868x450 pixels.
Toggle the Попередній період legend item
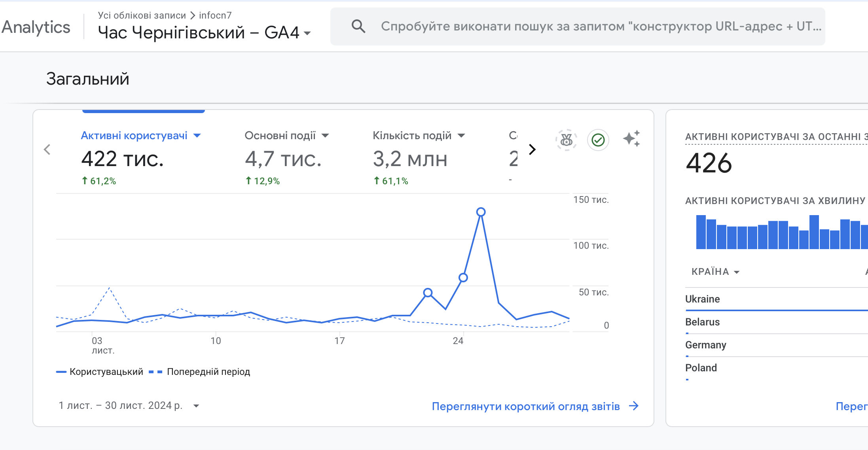click(199, 372)
